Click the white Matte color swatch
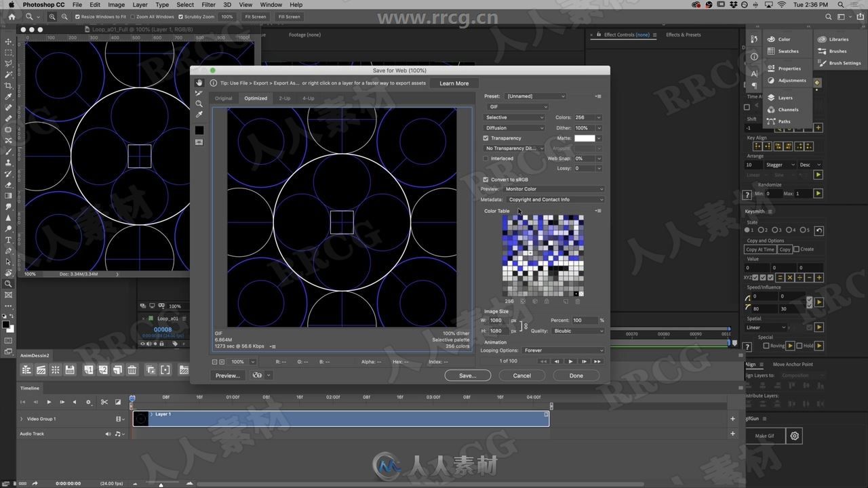868x488 pixels. click(585, 138)
